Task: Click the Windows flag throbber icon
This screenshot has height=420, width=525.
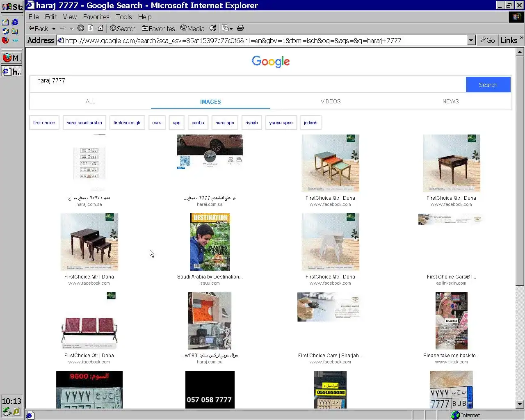Action: (x=516, y=17)
